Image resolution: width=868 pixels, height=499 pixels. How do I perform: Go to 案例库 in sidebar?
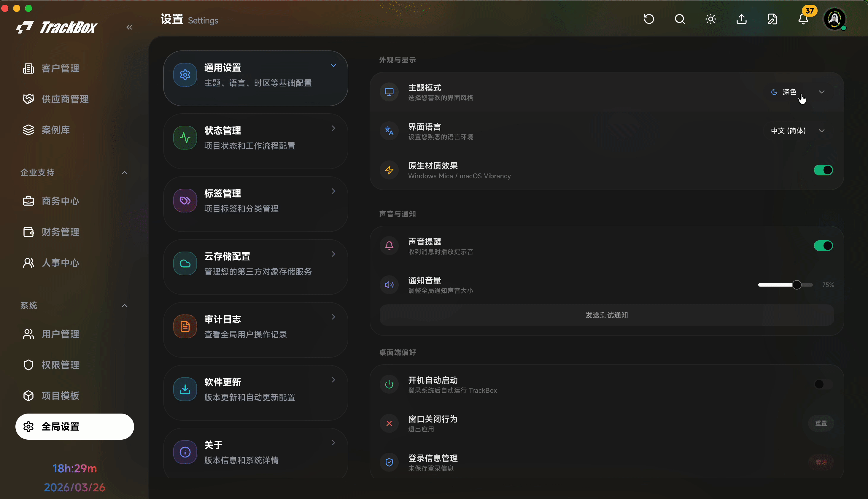pos(74,130)
